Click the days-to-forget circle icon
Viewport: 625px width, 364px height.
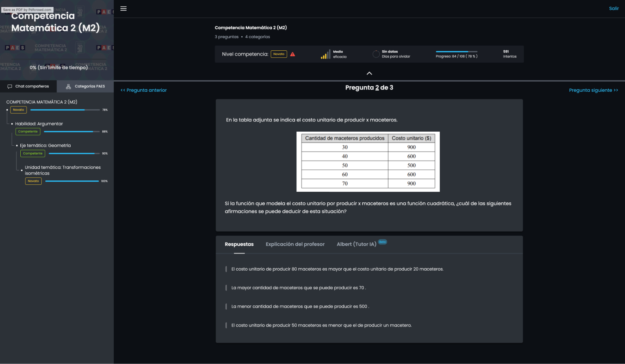click(x=376, y=54)
